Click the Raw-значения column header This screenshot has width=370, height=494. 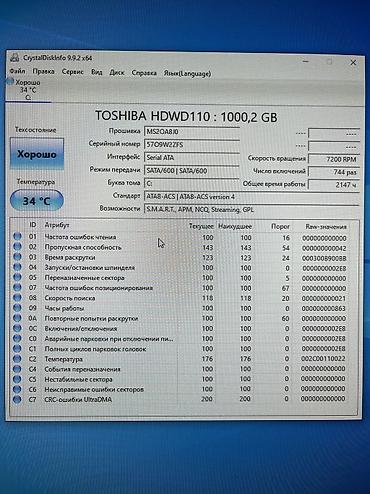[326, 227]
